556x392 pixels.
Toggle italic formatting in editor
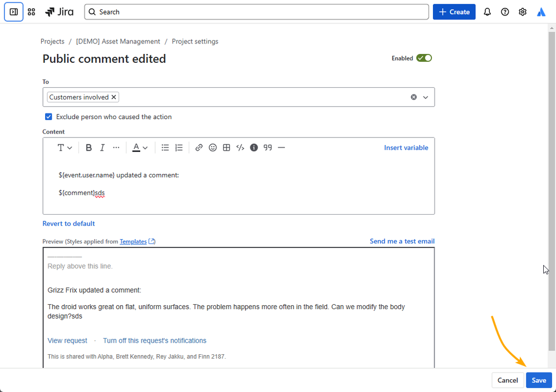pyautogui.click(x=102, y=148)
